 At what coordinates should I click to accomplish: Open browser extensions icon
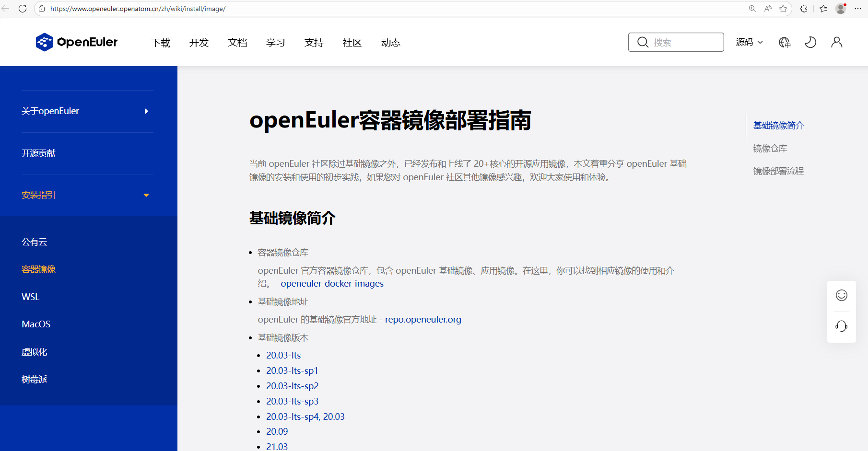[804, 9]
